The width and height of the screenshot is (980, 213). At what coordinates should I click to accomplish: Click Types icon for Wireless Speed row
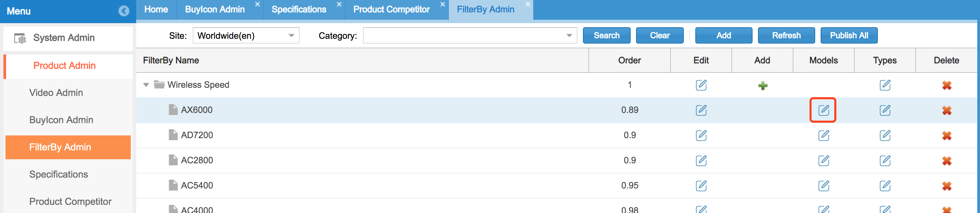pyautogui.click(x=885, y=85)
